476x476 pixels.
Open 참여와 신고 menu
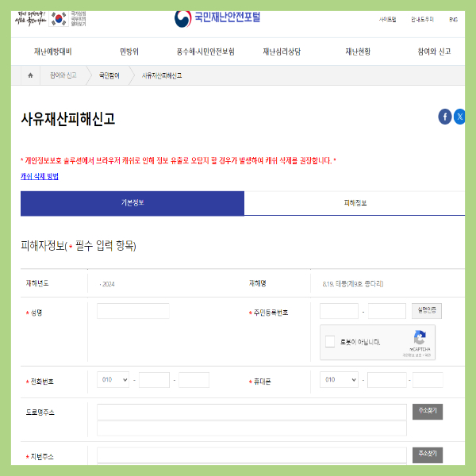coord(434,52)
